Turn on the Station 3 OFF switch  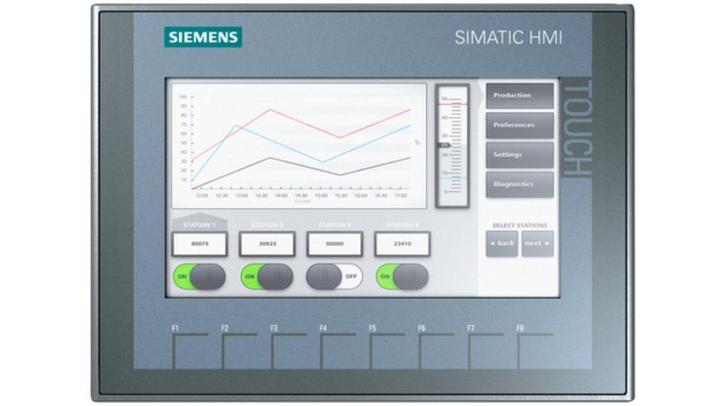tap(334, 277)
